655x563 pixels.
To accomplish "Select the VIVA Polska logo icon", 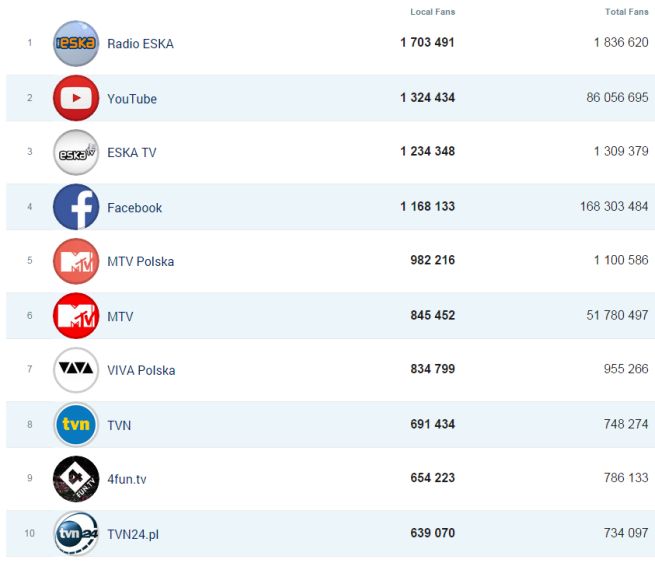I will pyautogui.click(x=76, y=370).
